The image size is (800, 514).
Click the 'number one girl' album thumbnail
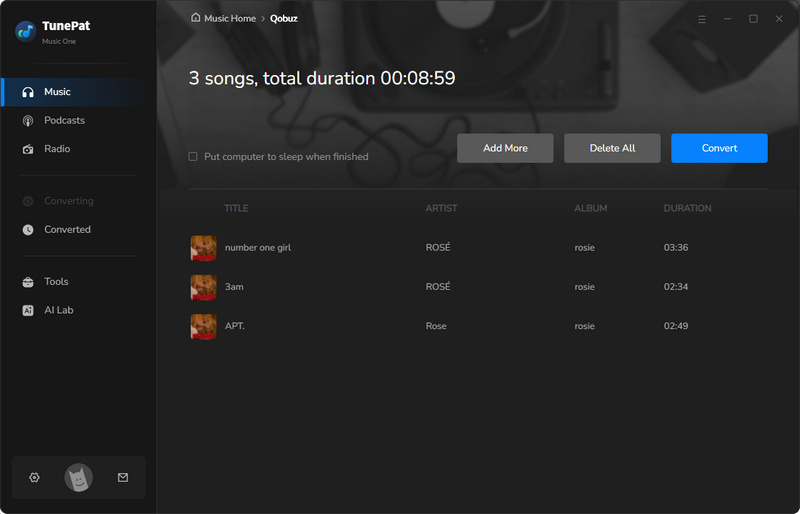pyautogui.click(x=204, y=248)
